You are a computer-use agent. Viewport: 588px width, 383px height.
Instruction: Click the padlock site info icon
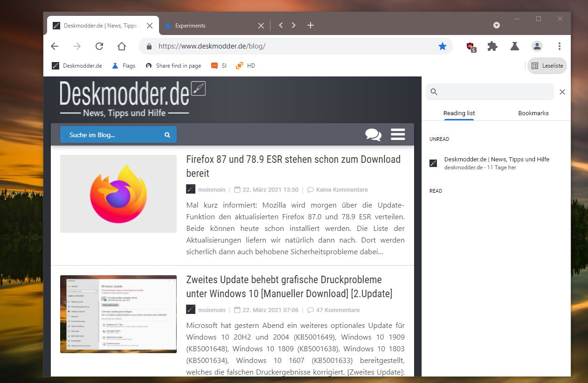[149, 47]
